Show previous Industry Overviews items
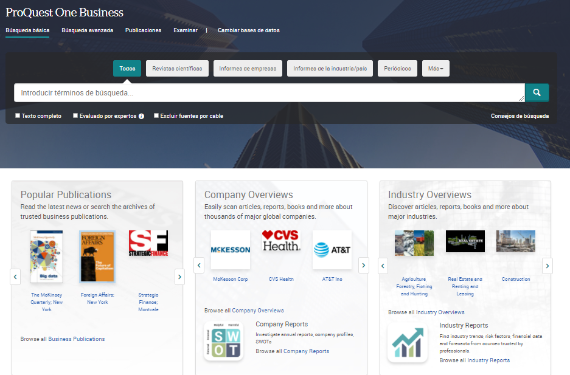Viewport: 570px width, 375px height. 383,266
